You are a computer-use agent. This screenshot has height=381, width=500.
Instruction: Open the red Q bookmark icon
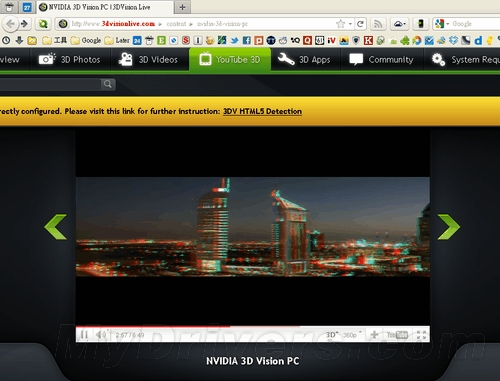pos(307,40)
